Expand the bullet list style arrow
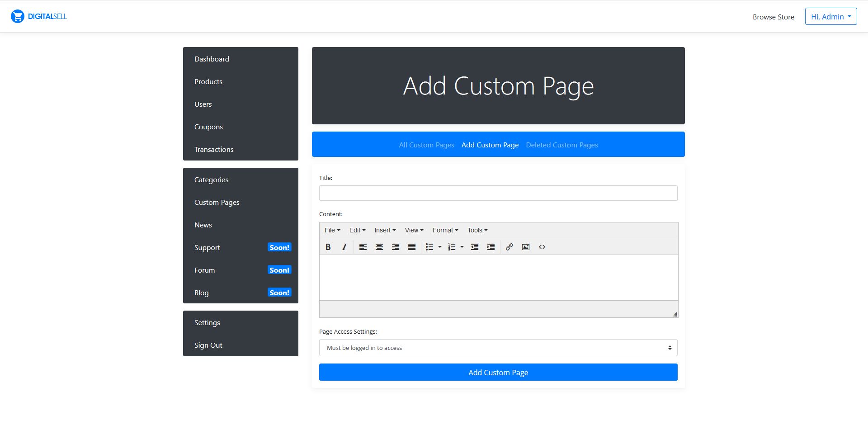This screenshot has height=425, width=868. tap(440, 247)
